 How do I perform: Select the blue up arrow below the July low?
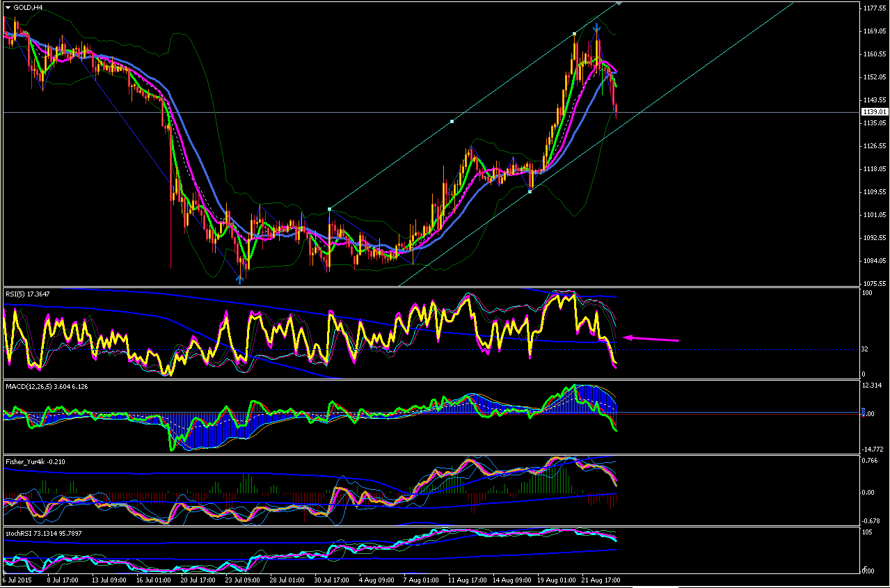pyautogui.click(x=239, y=278)
